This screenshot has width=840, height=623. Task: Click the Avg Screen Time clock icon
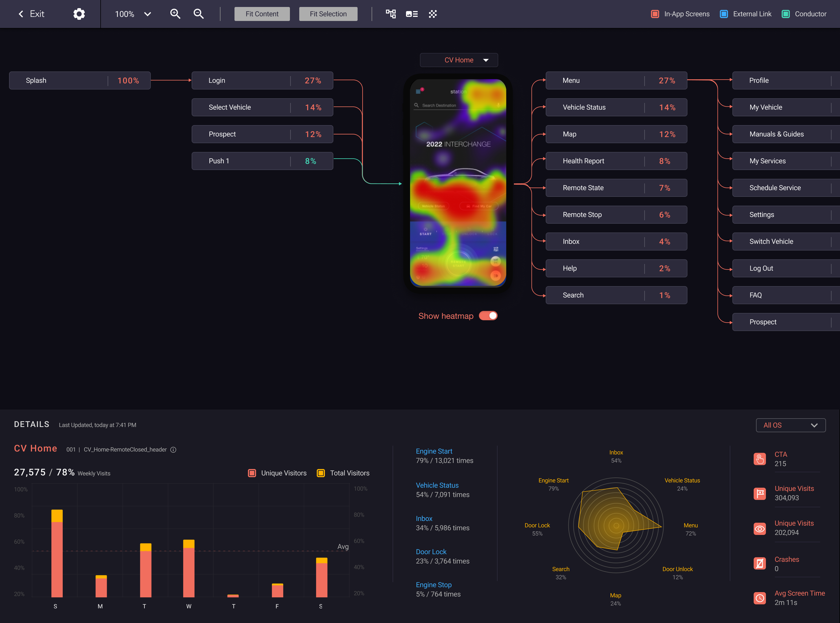(x=759, y=598)
